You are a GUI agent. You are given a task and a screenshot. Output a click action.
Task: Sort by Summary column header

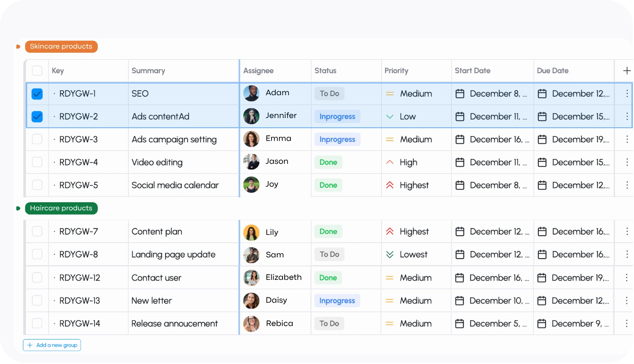[x=148, y=71]
